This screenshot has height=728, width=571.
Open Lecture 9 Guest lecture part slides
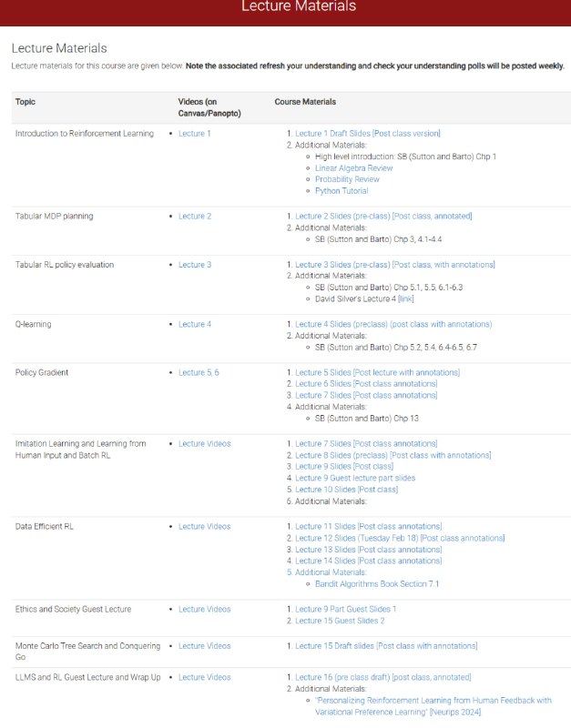tap(355, 478)
